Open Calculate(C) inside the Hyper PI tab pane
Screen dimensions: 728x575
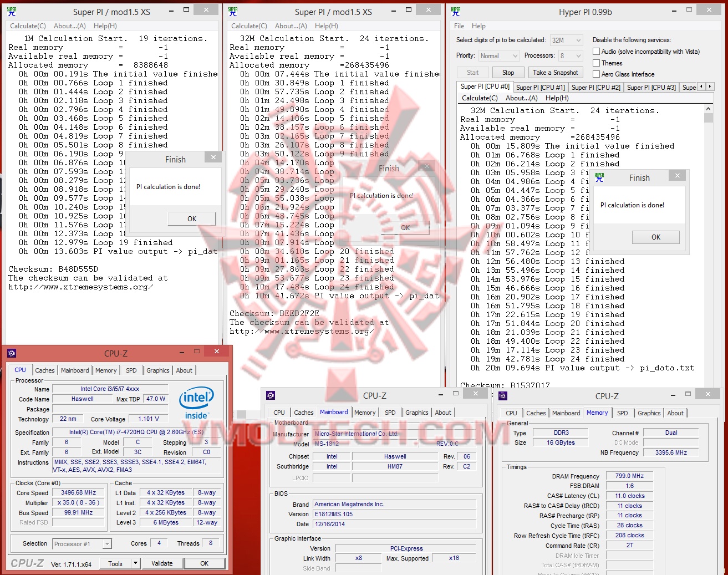coord(480,98)
